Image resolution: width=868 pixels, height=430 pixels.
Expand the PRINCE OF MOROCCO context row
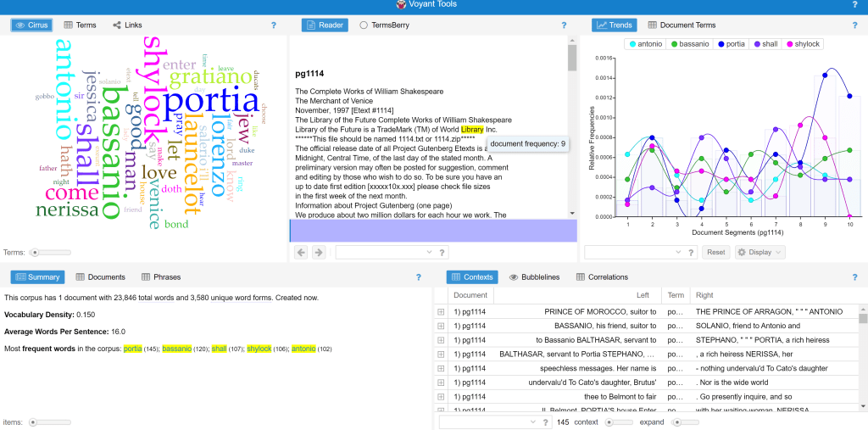pos(441,312)
